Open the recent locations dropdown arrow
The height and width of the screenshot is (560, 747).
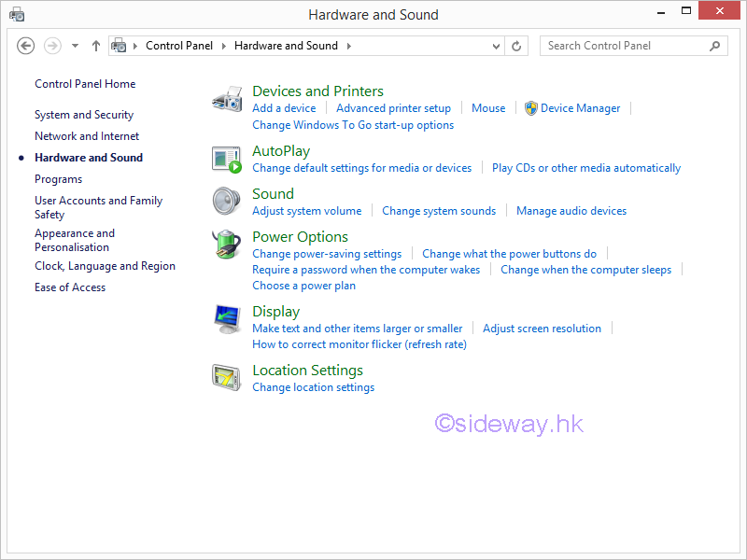pyautogui.click(x=75, y=46)
